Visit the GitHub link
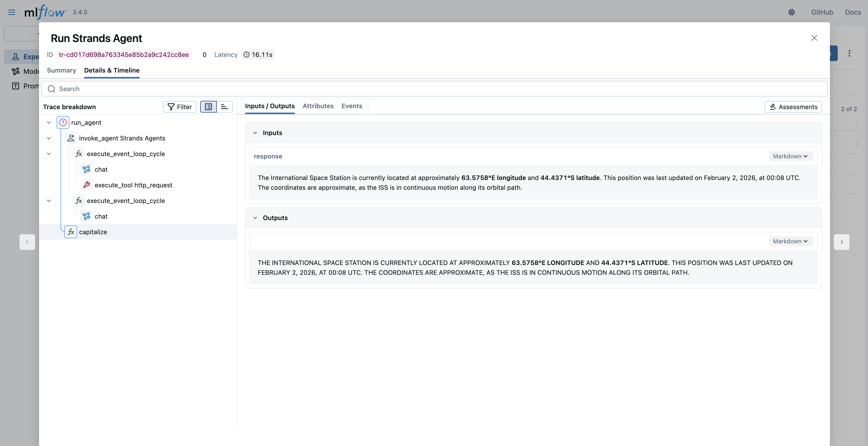 pos(822,12)
